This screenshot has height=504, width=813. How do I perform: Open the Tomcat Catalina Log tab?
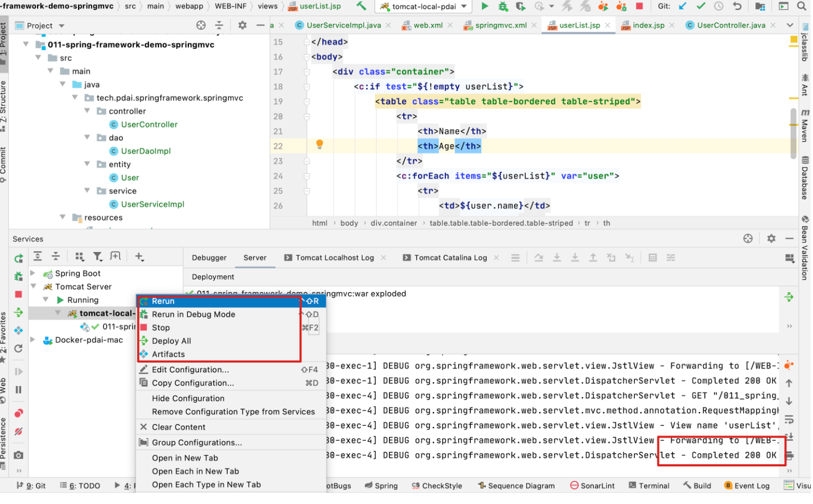pos(450,258)
